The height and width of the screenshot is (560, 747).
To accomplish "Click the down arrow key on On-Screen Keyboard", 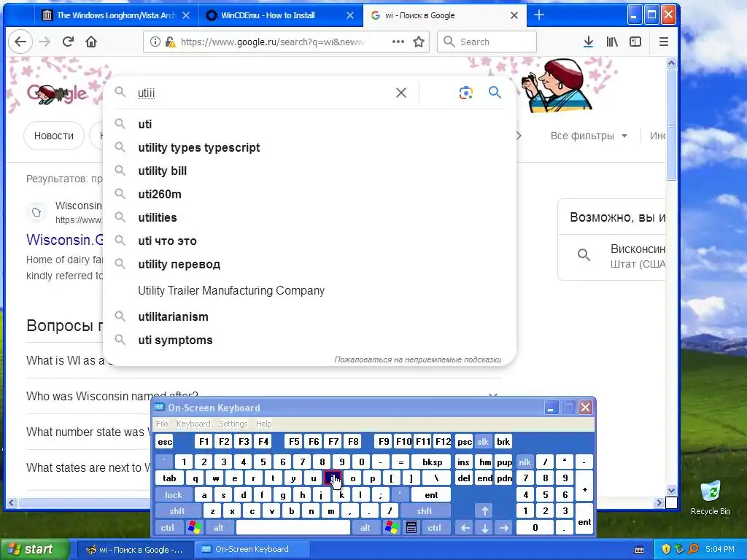I will click(x=485, y=528).
